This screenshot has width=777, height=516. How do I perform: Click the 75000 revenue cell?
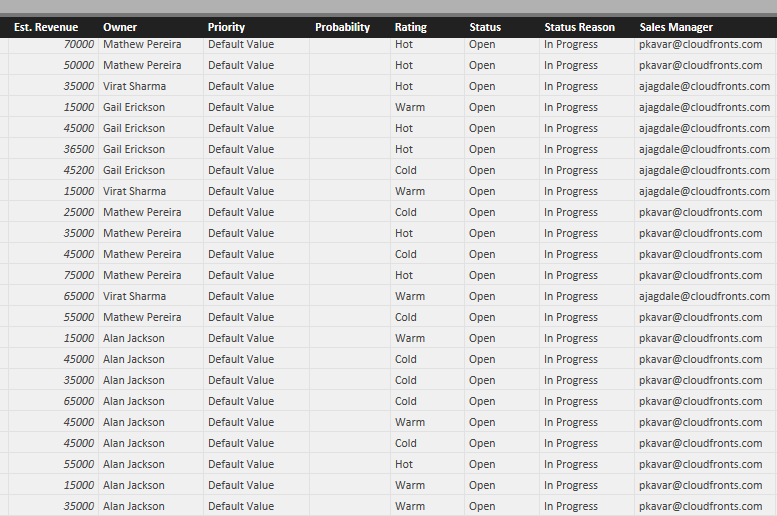coord(79,275)
